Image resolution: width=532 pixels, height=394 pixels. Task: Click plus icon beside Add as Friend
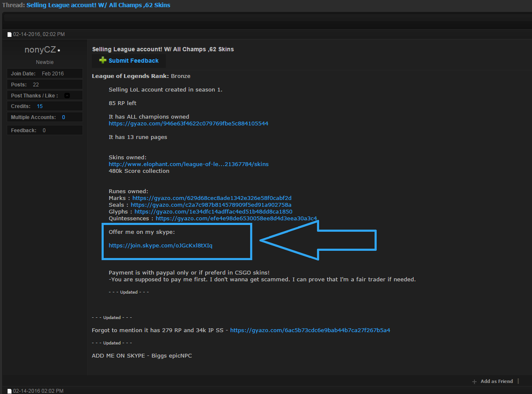[474, 382]
